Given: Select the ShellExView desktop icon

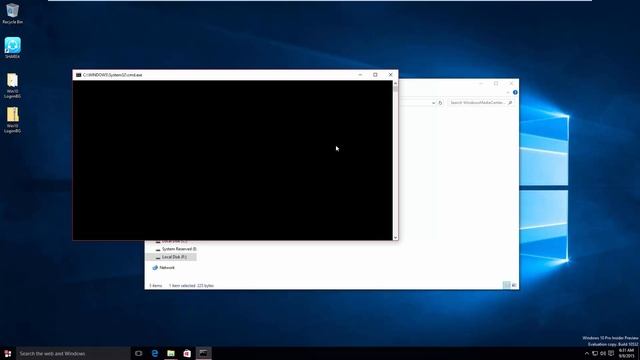Looking at the screenshot, I should coord(12,48).
